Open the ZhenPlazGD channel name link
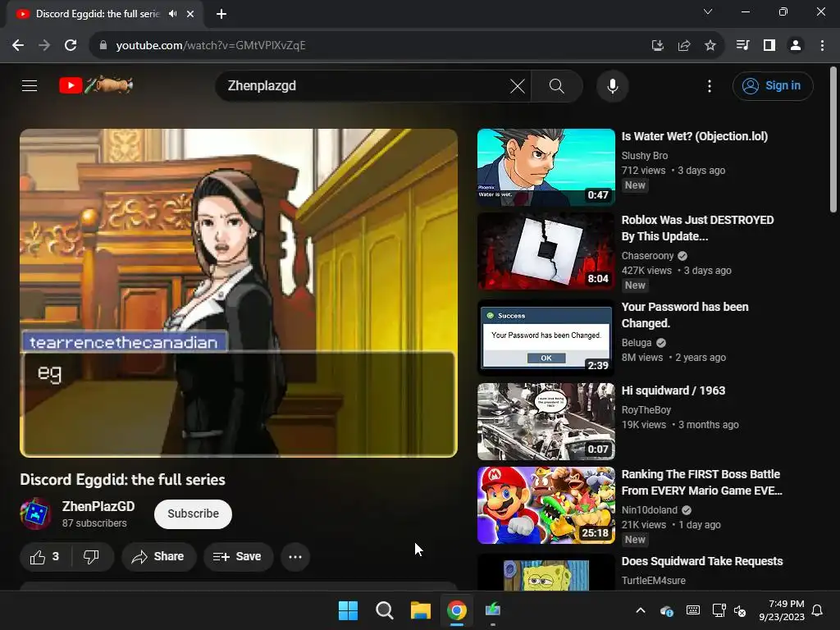Screen dimensions: 840x630 click(98, 506)
